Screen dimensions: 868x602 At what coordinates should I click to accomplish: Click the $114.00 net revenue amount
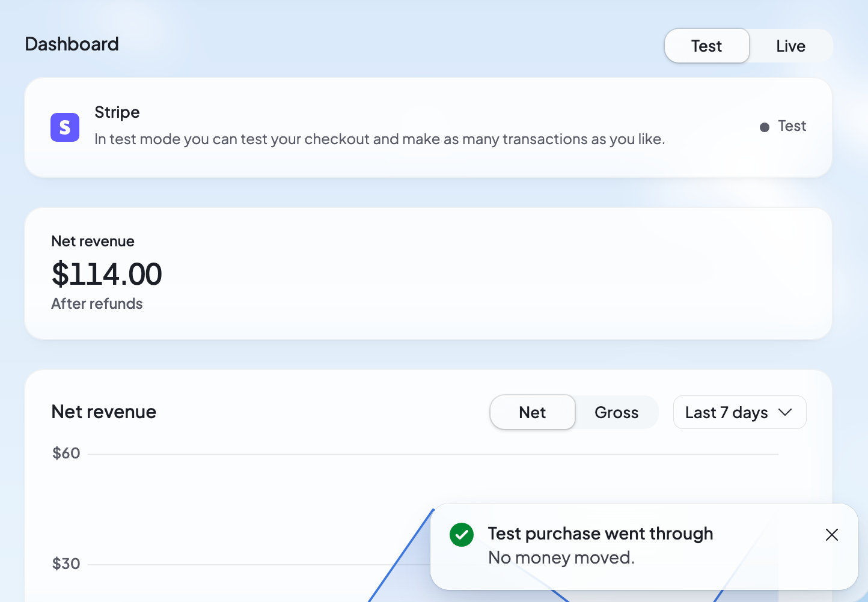click(x=107, y=274)
